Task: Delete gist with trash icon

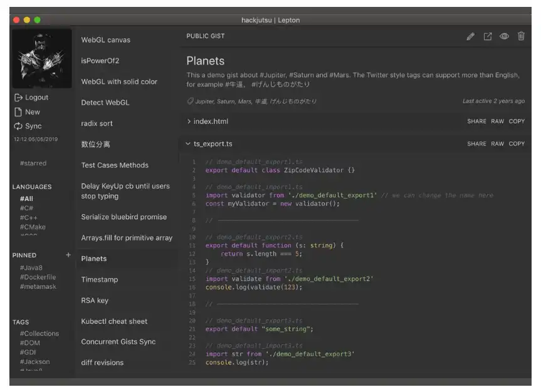Action: [x=521, y=36]
